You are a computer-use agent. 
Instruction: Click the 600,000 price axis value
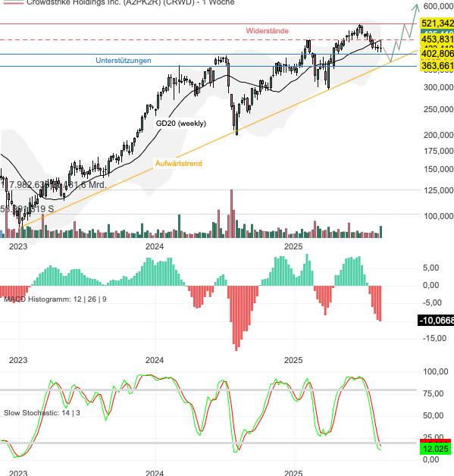tap(438, 6)
